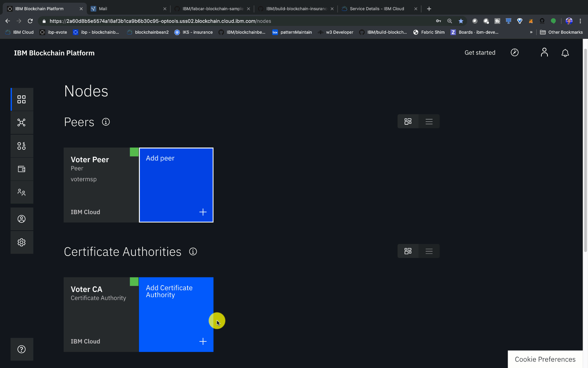The width and height of the screenshot is (588, 368).
Task: Open the patternMaintain bookmark
Action: pos(292,32)
